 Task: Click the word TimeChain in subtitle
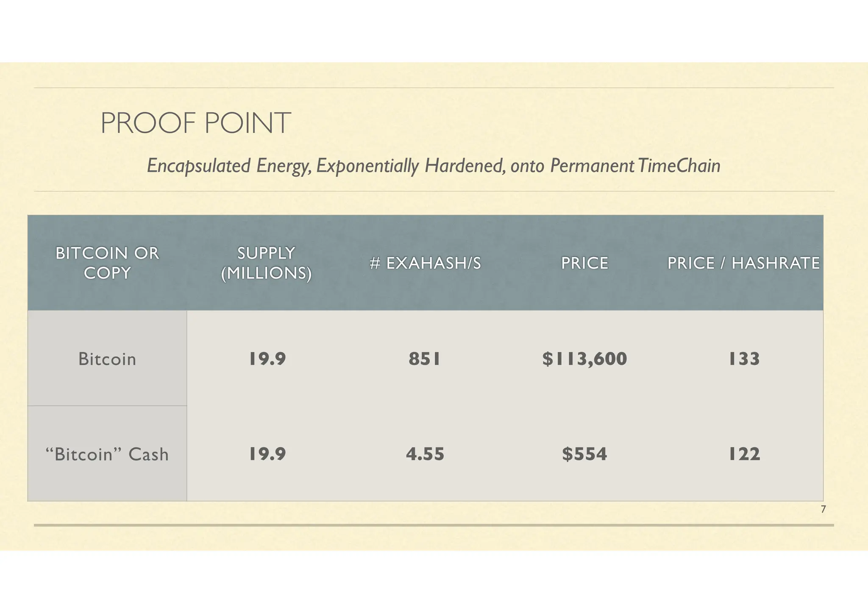679,165
